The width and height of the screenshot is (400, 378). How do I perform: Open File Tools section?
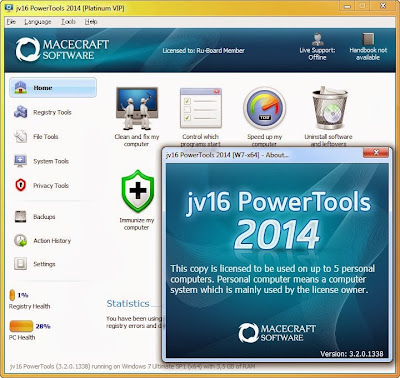point(46,137)
